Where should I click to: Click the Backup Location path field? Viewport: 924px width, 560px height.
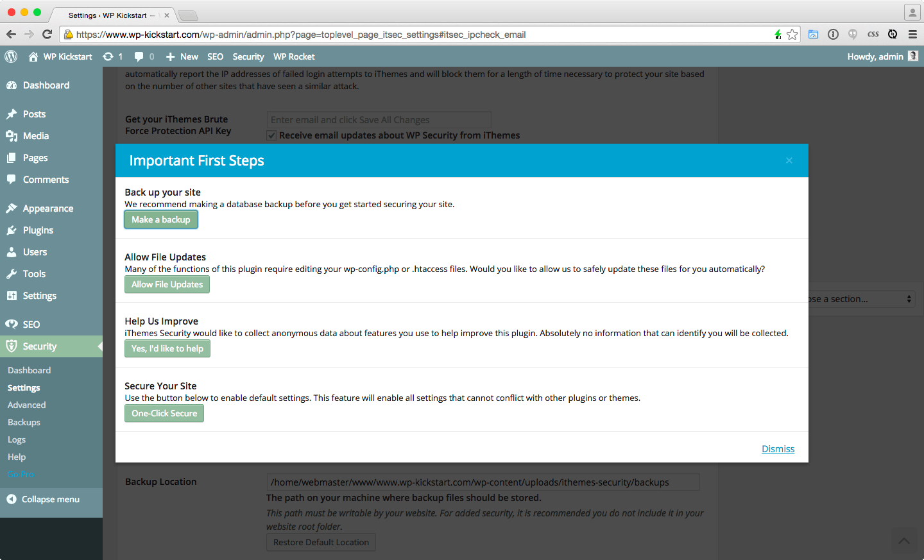tap(483, 482)
